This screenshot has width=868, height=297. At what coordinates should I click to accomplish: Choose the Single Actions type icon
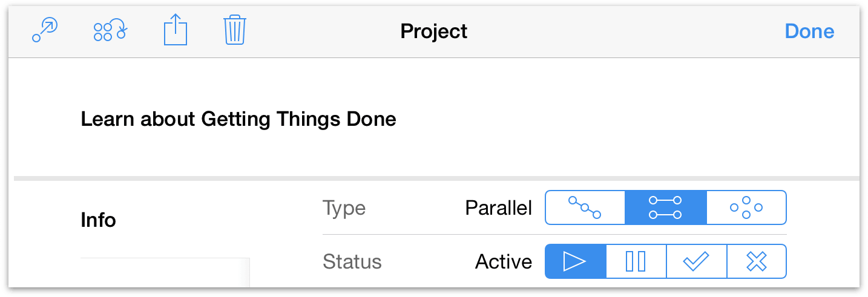click(x=746, y=208)
